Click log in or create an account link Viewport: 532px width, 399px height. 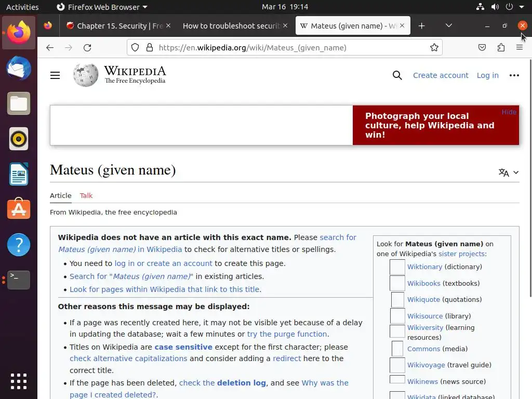pos(163,263)
